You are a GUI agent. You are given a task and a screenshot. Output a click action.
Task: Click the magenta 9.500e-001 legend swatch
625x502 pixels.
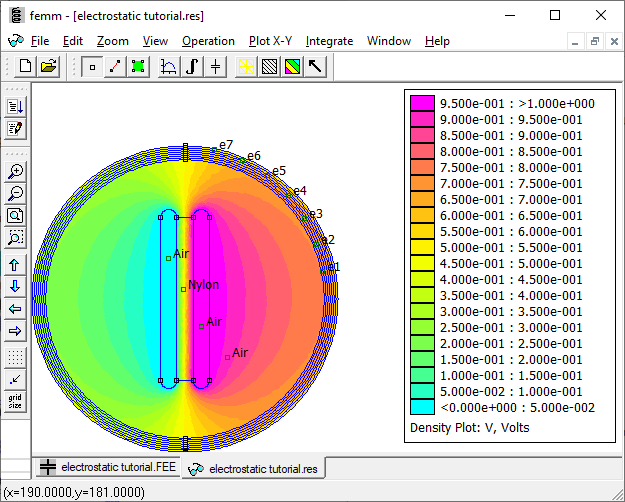point(423,103)
